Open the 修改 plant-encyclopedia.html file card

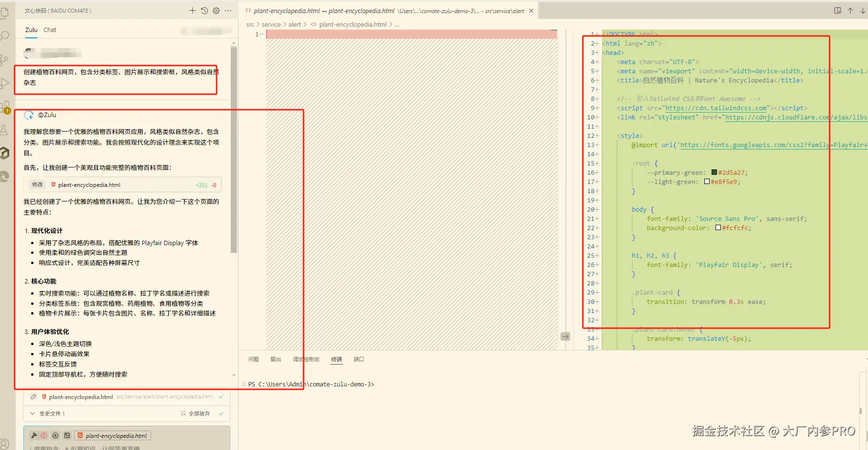tap(123, 185)
